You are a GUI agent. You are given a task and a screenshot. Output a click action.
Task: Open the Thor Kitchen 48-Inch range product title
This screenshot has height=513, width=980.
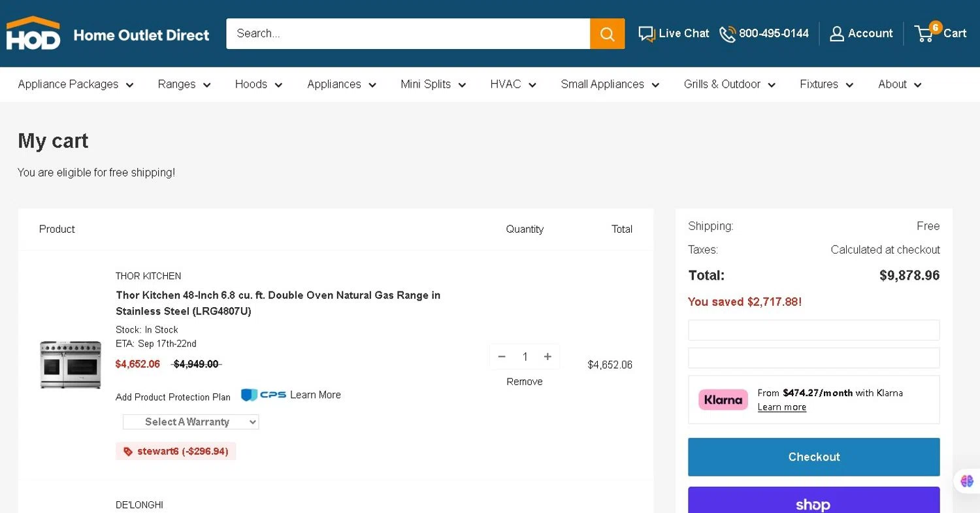pos(278,303)
